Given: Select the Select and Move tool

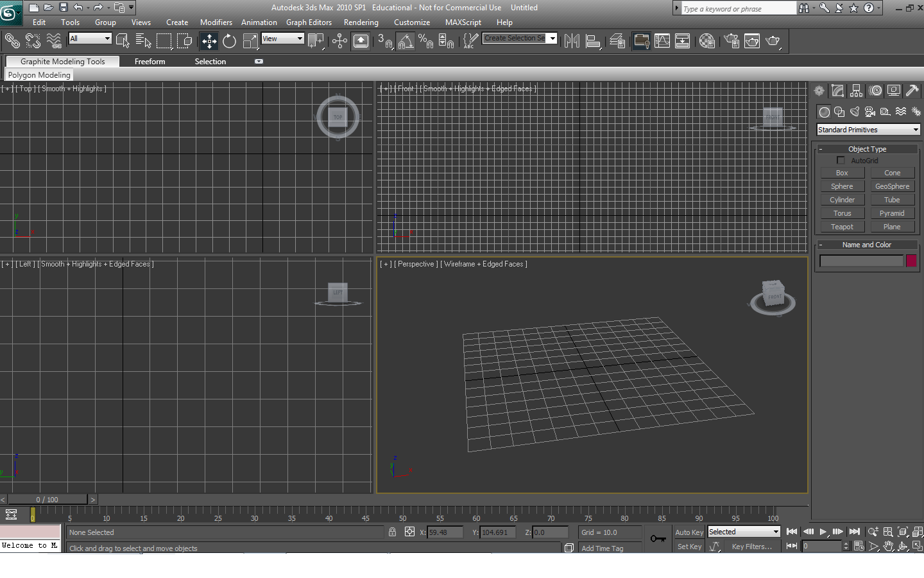Looking at the screenshot, I should [x=209, y=41].
